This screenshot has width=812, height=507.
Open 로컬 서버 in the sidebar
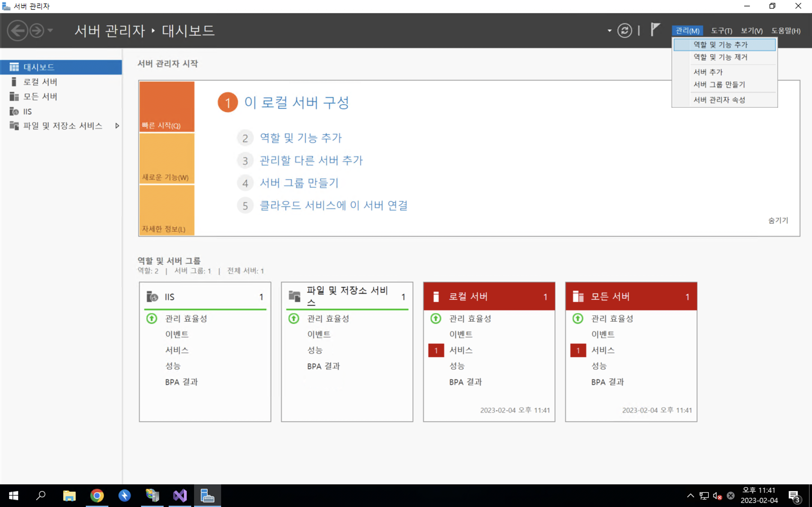point(40,82)
